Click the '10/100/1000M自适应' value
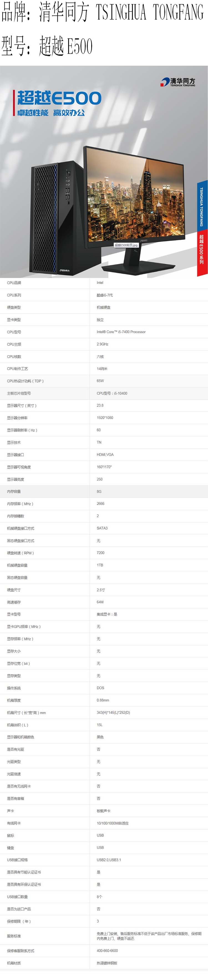 pos(113,823)
